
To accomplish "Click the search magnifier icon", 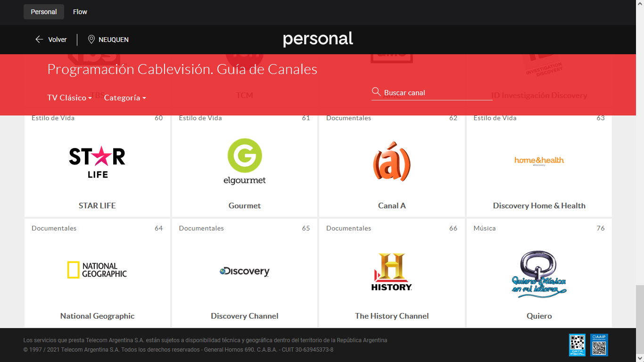I will (x=376, y=92).
